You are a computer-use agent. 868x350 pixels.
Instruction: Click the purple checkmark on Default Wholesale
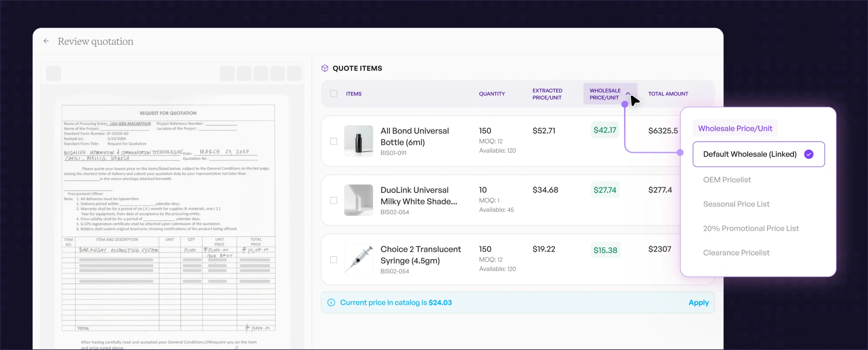point(809,154)
